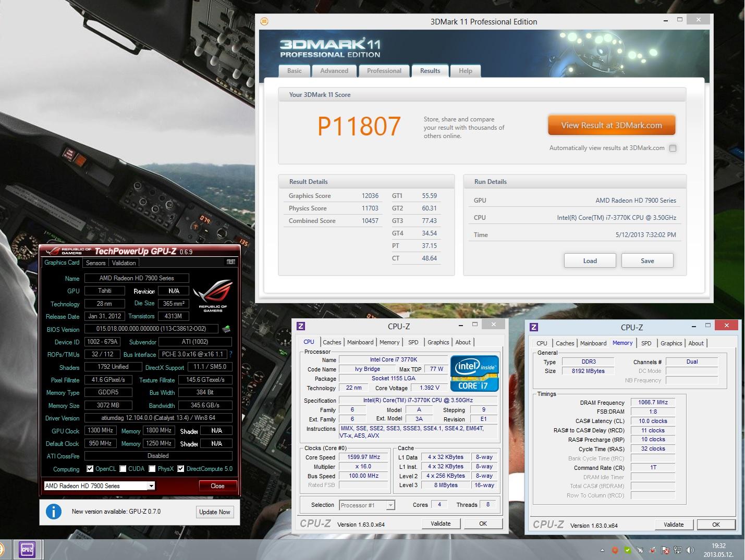Click Update Now for GPU-Z 0.7.0
745x560 pixels.
pos(214,512)
